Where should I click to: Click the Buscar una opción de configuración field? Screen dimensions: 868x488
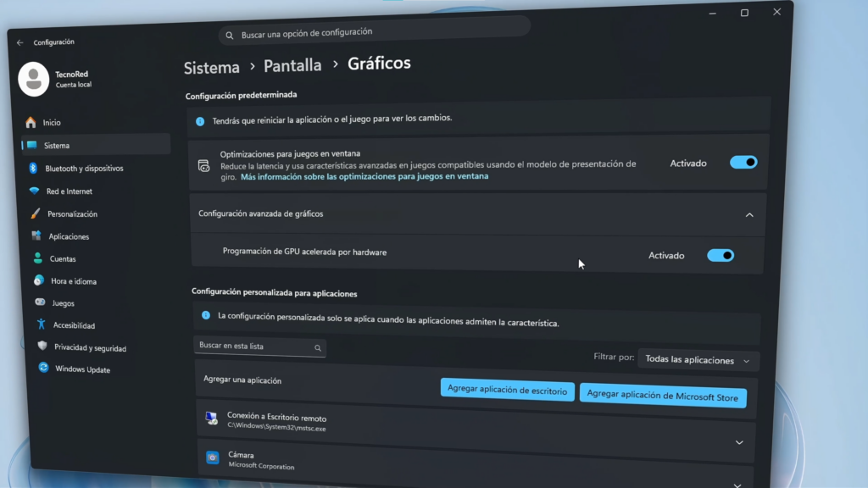tap(374, 32)
